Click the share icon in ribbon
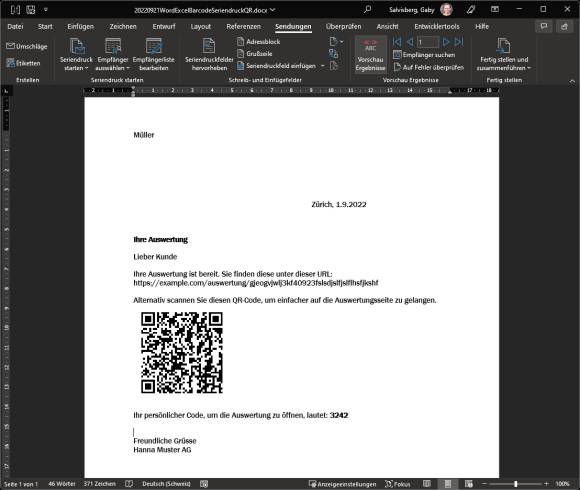580x490 pixels. tap(564, 26)
